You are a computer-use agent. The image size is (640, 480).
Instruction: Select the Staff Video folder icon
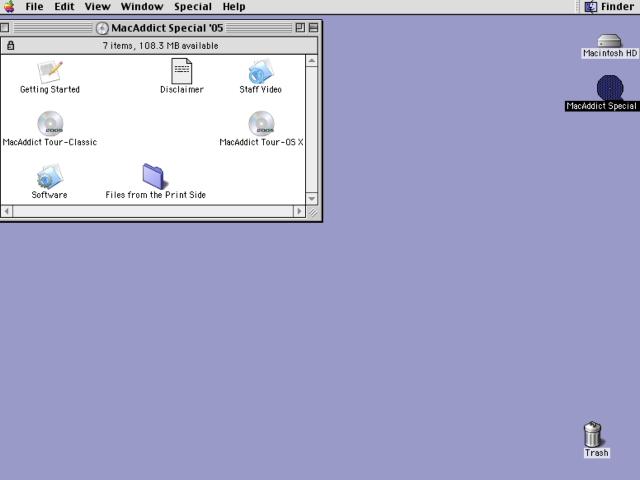coord(260,71)
